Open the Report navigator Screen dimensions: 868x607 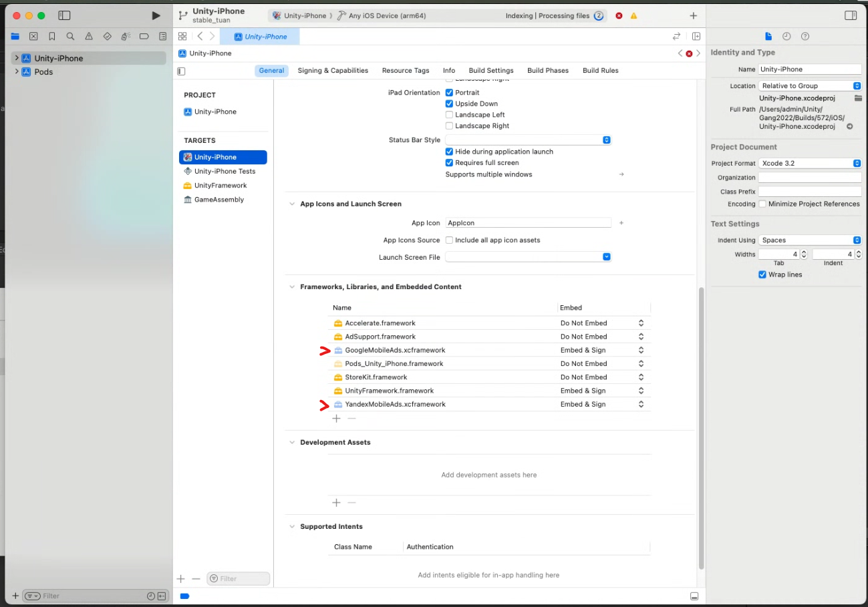[162, 37]
